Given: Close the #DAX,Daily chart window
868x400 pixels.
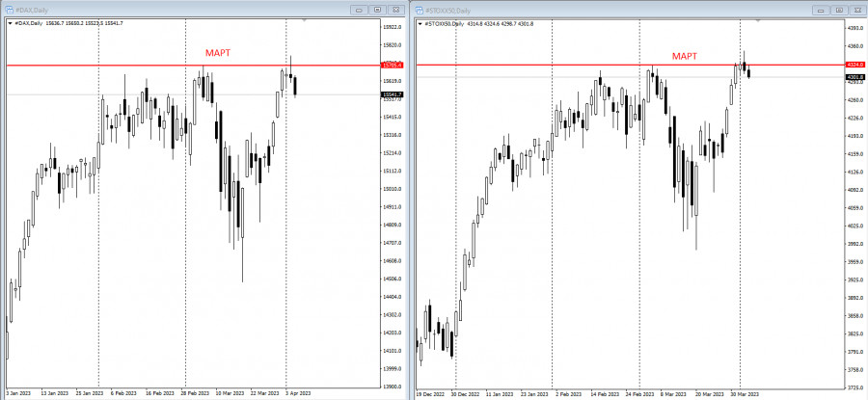Looking at the screenshot, I should (395, 10).
